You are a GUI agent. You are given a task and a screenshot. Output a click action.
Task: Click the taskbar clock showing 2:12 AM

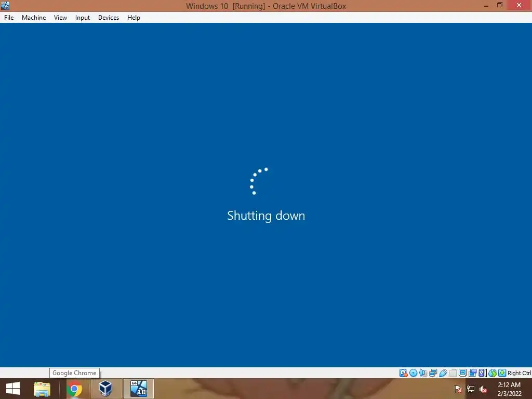(x=509, y=389)
